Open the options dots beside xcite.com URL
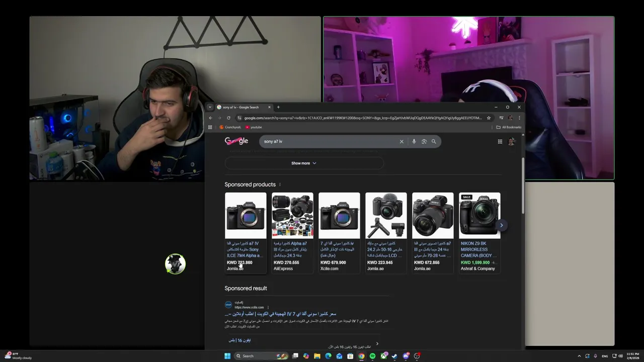644x362 pixels. tap(268, 307)
